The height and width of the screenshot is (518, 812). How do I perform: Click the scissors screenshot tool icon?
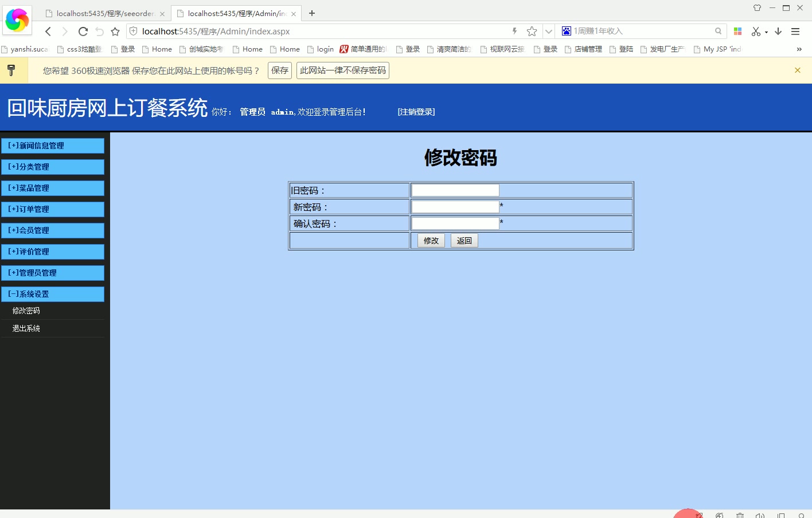[756, 32]
